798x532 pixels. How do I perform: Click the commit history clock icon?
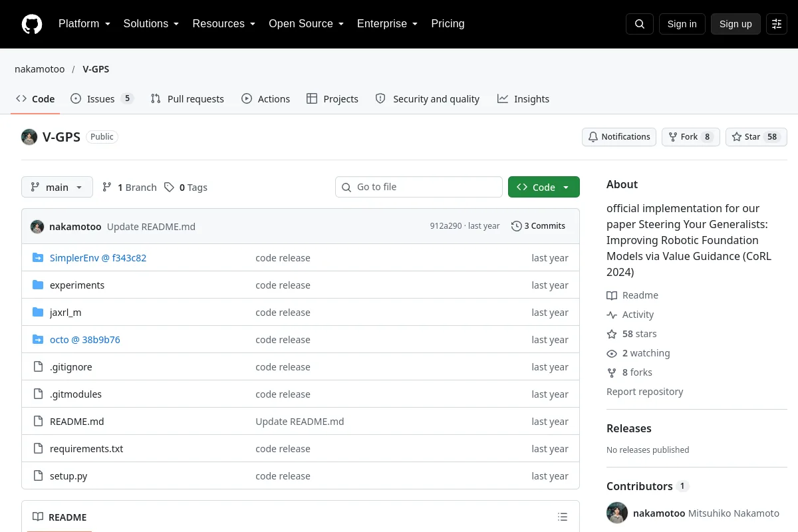point(517,226)
